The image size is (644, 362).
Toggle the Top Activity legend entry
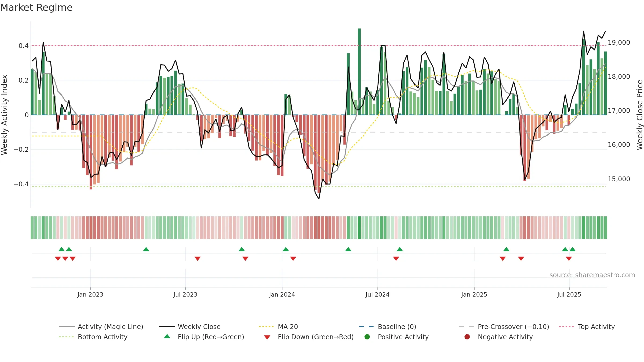pos(587,327)
